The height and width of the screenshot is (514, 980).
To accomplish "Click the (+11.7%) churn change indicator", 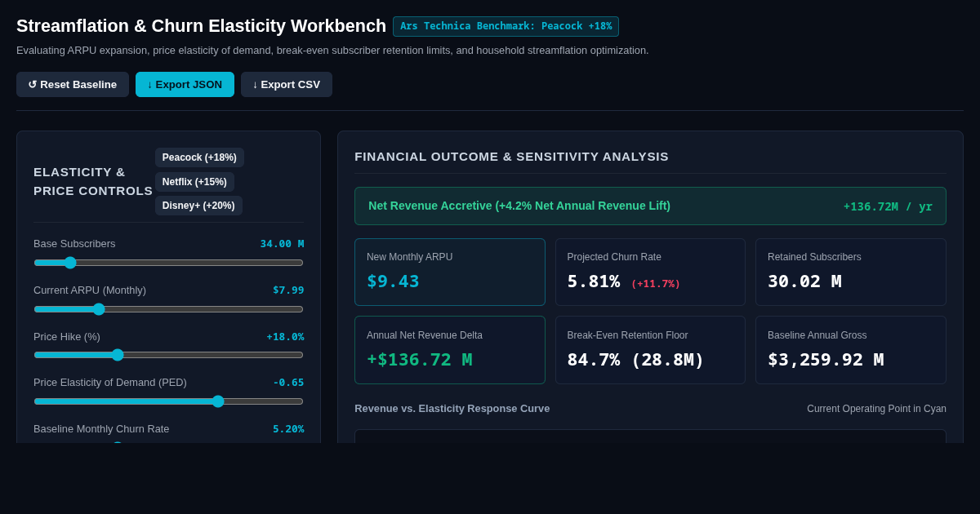I will point(656,284).
